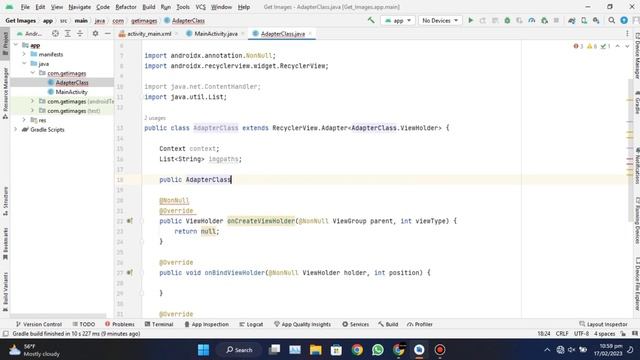Viewport: 640px width, 360px height.
Task: Close the AdapterClass.java editor tab
Action: point(310,34)
